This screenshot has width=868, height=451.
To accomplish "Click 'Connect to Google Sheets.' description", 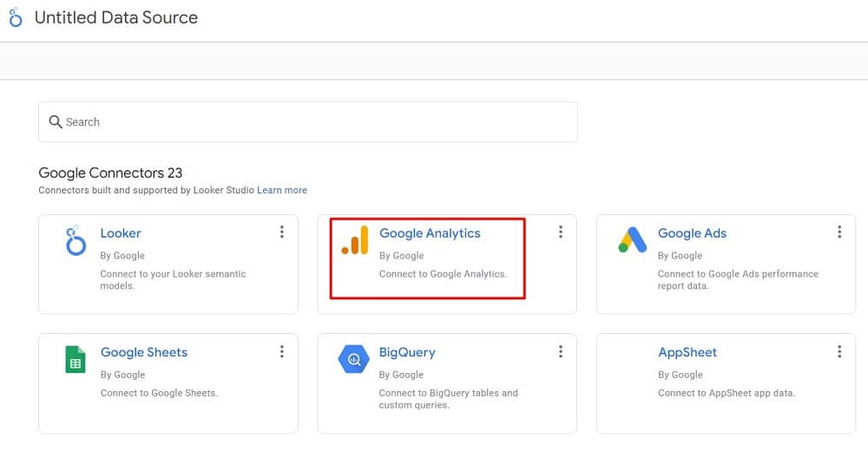I will coord(159,393).
